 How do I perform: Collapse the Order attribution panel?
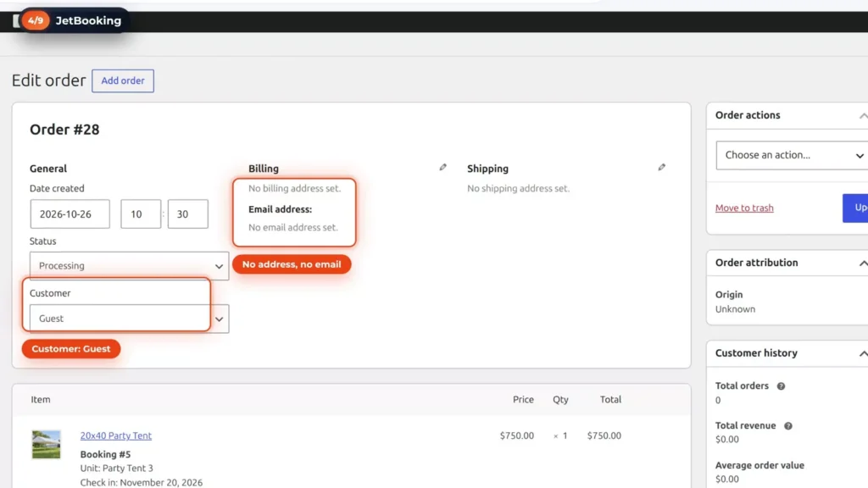pos(862,263)
